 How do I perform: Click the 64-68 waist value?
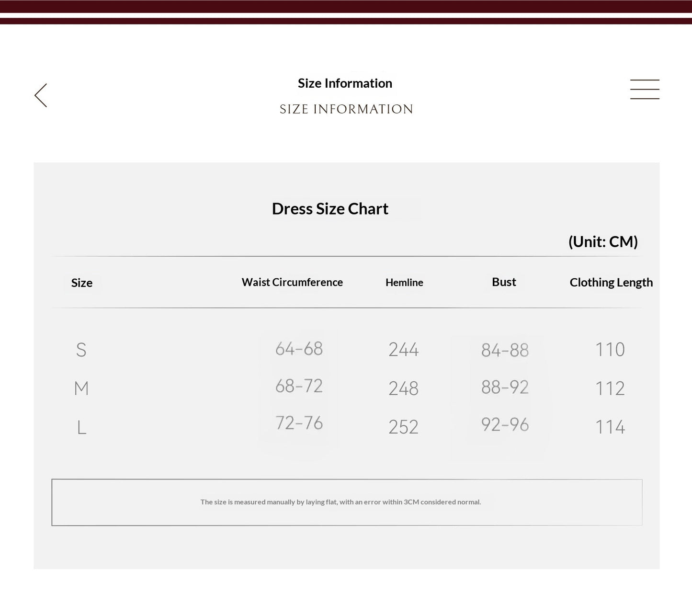[x=299, y=349]
